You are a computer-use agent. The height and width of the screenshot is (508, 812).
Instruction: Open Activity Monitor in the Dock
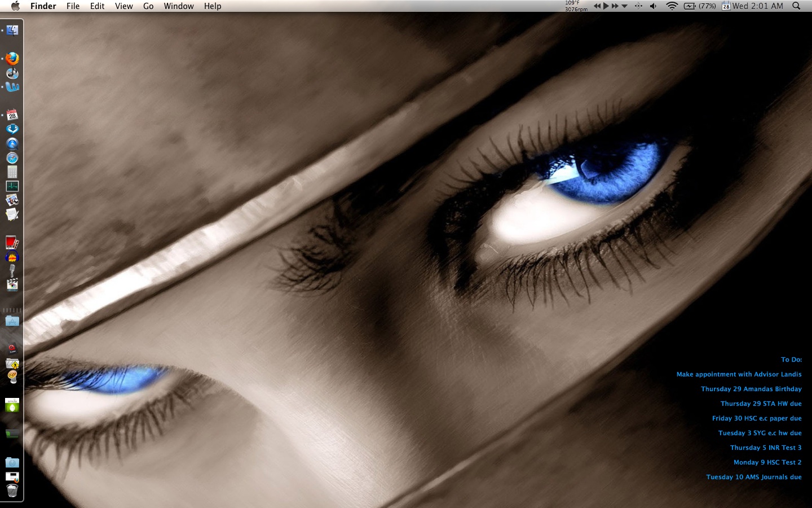[x=12, y=186]
